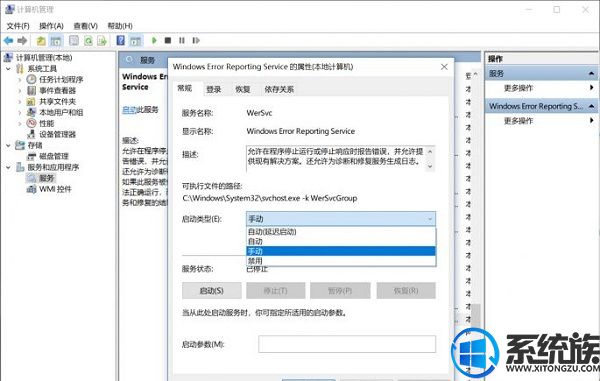Screen dimensions: 600x381
Task: Click the Stop Service square icon
Action: [168, 40]
